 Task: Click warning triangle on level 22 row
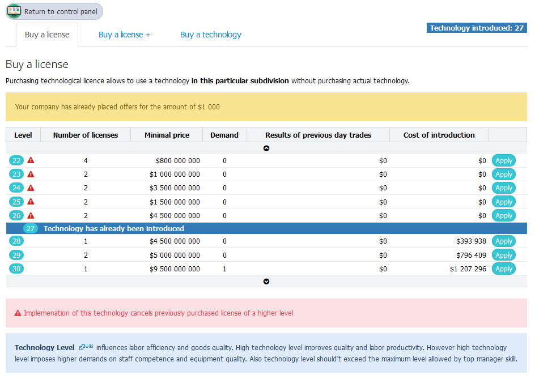[x=31, y=160]
